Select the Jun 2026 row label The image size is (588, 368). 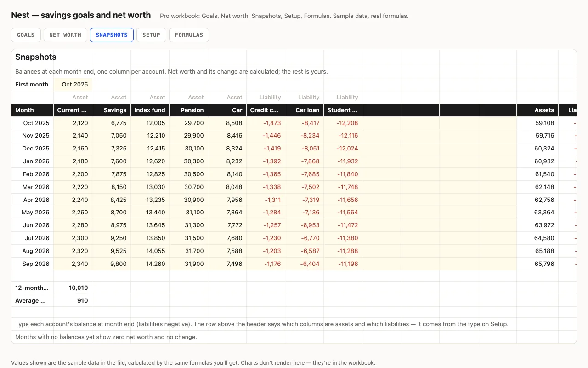pyautogui.click(x=33, y=225)
